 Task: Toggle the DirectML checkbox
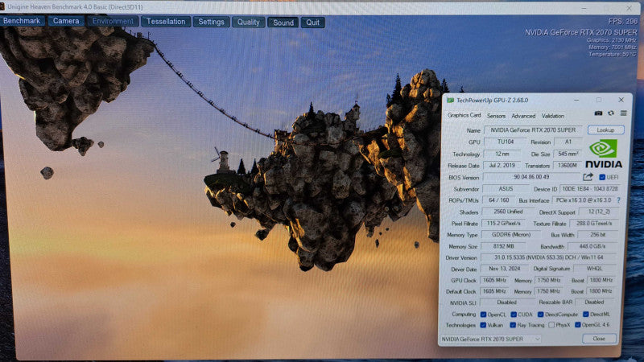pyautogui.click(x=586, y=315)
